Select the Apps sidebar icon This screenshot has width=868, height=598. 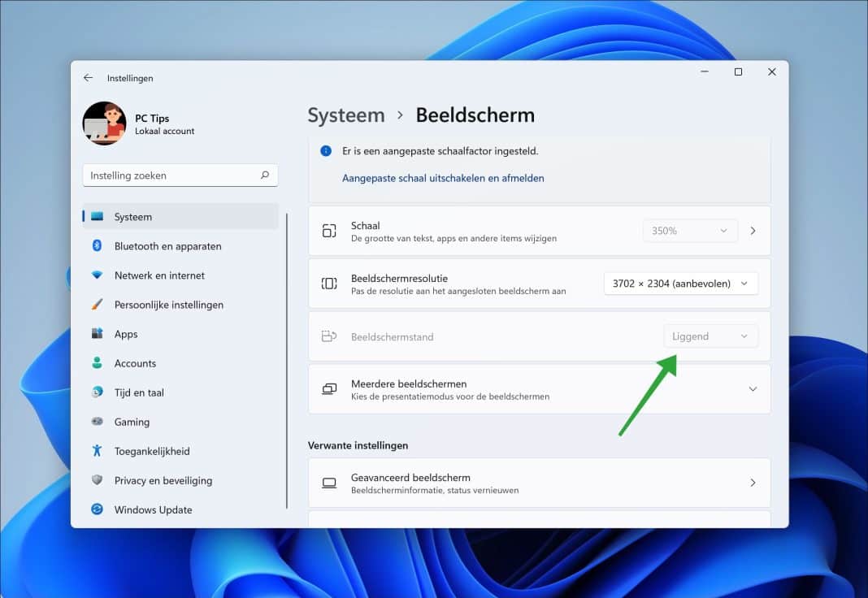(x=98, y=334)
